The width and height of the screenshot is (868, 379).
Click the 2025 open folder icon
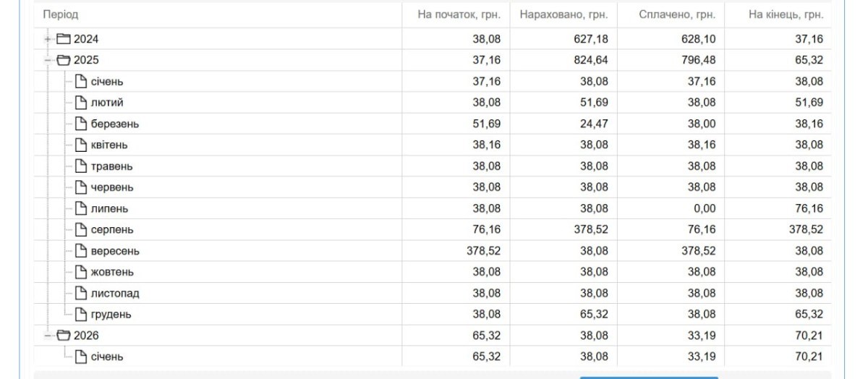pos(64,60)
